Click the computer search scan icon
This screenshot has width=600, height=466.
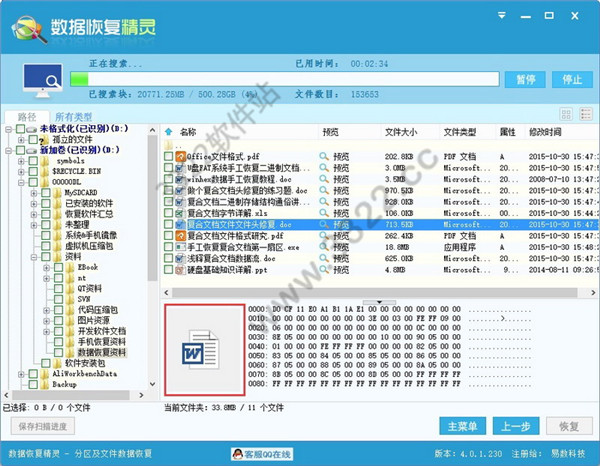[42, 80]
